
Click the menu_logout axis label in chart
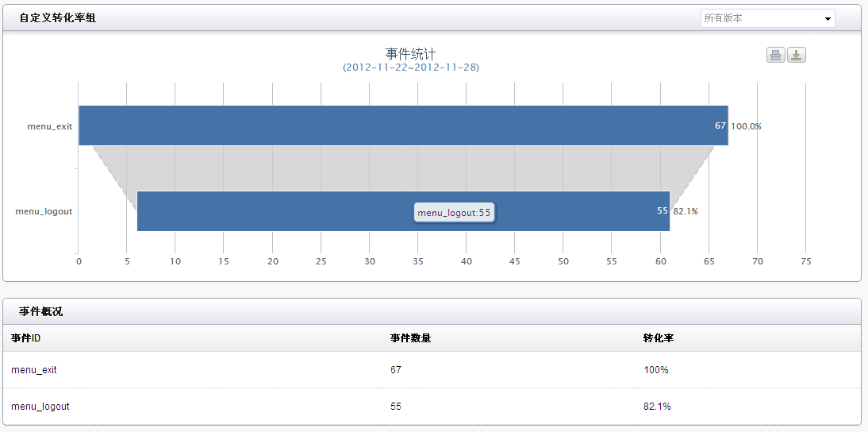coord(44,211)
